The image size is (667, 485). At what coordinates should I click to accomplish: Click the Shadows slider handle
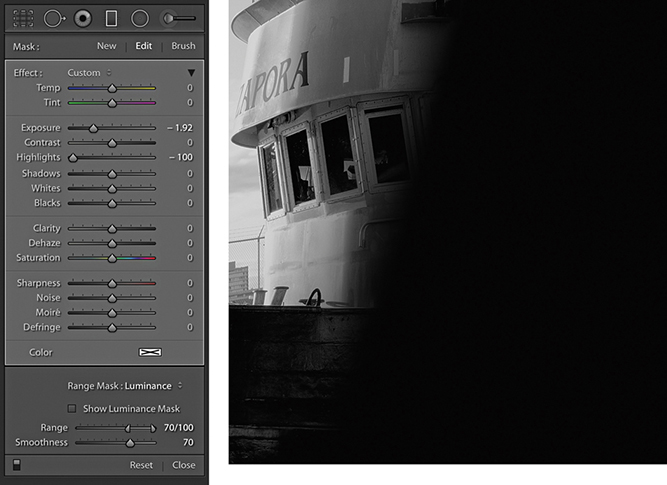pos(112,174)
